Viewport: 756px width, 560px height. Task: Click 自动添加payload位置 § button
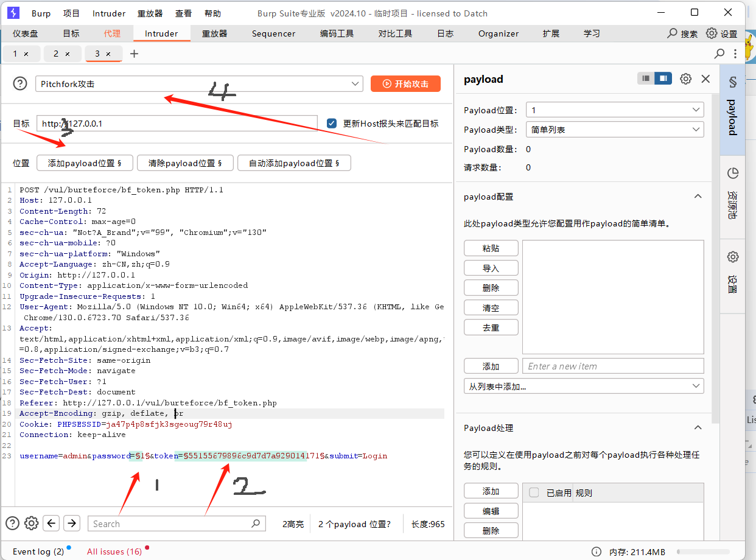[294, 163]
